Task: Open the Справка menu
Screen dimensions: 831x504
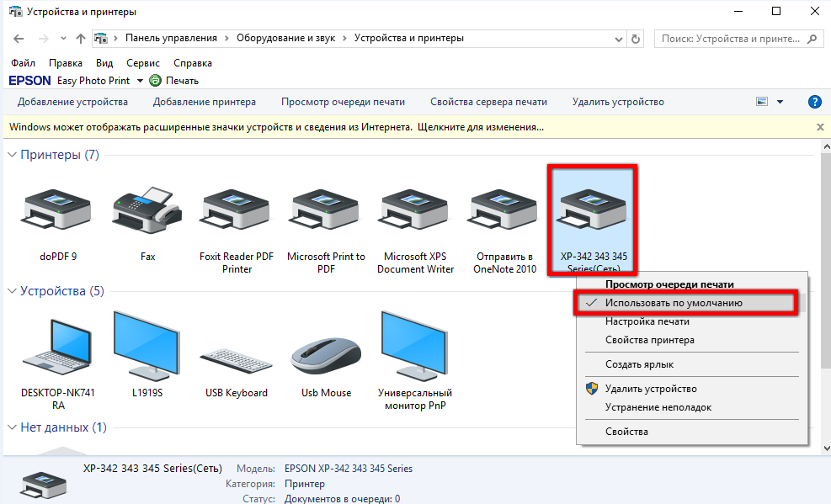Action: (193, 63)
